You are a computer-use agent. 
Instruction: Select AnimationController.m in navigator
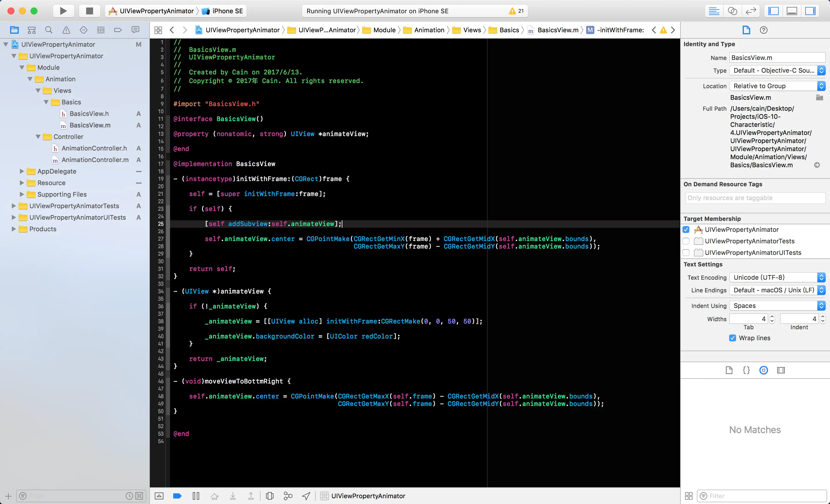95,160
